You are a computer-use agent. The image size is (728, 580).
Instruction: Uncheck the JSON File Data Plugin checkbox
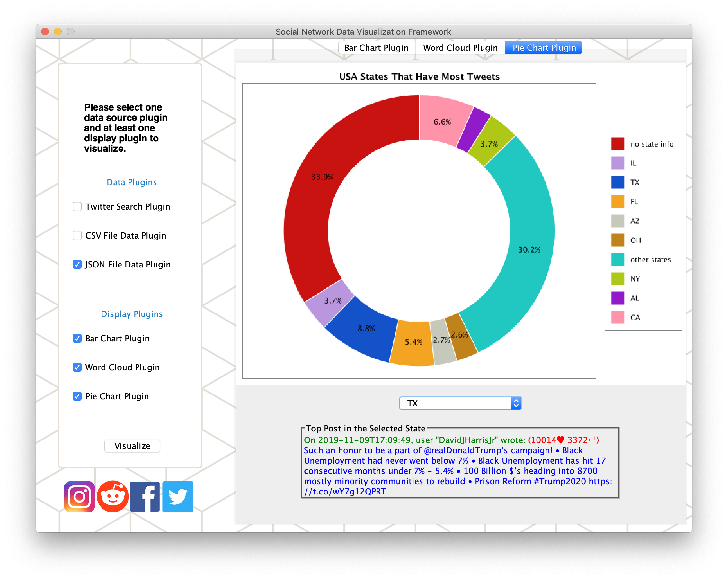point(77,264)
